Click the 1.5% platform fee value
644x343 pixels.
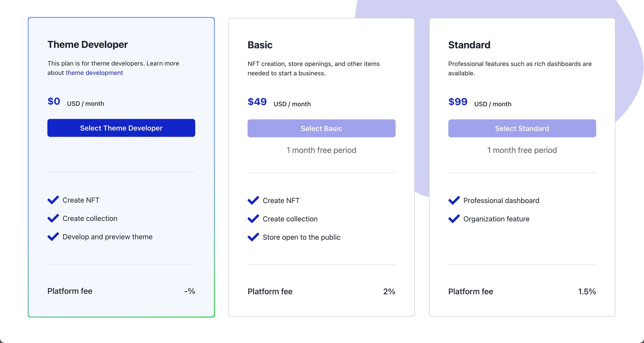(x=587, y=292)
